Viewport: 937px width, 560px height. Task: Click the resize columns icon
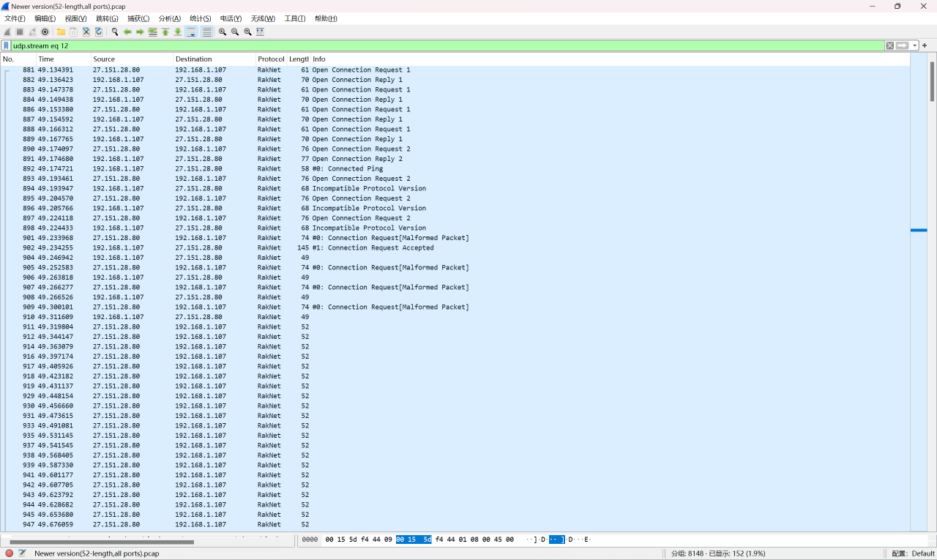pos(260,32)
